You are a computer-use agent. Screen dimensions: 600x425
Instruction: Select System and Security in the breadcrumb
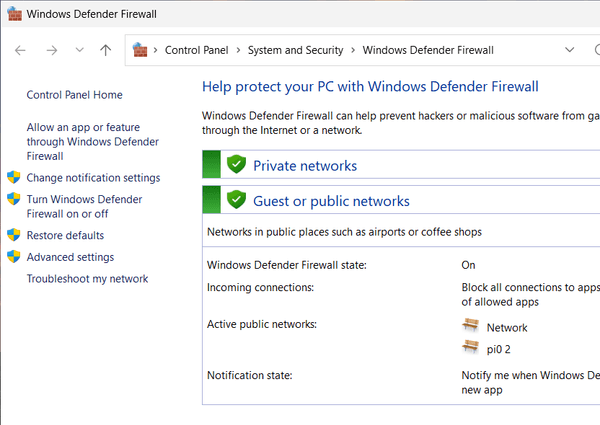point(295,50)
